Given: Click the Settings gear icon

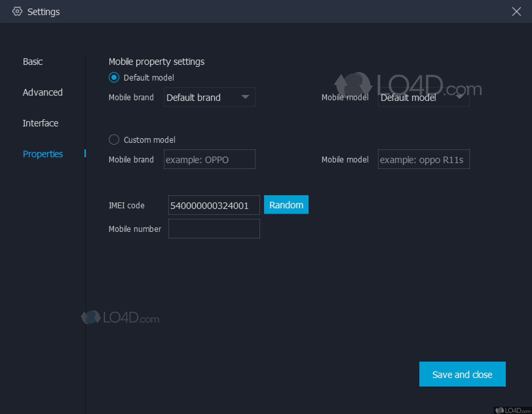Looking at the screenshot, I should tap(17, 12).
